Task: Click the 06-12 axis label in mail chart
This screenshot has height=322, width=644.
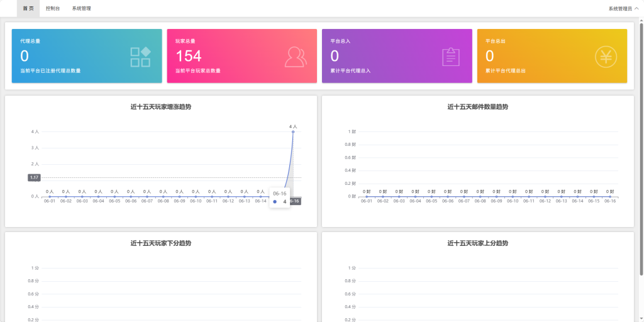Action: coord(545,201)
